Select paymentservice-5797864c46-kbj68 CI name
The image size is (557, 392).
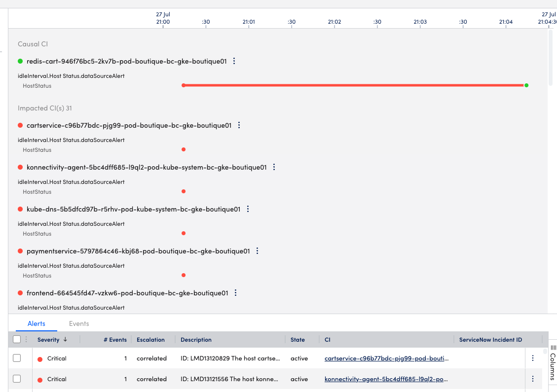[138, 250]
